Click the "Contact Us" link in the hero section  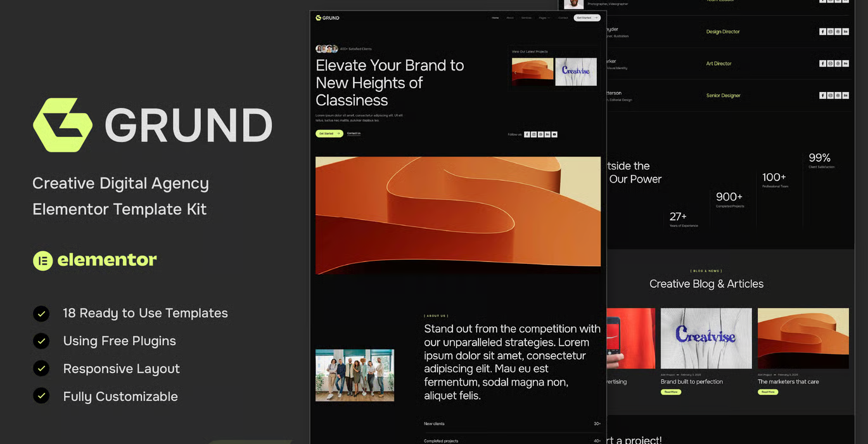point(354,133)
